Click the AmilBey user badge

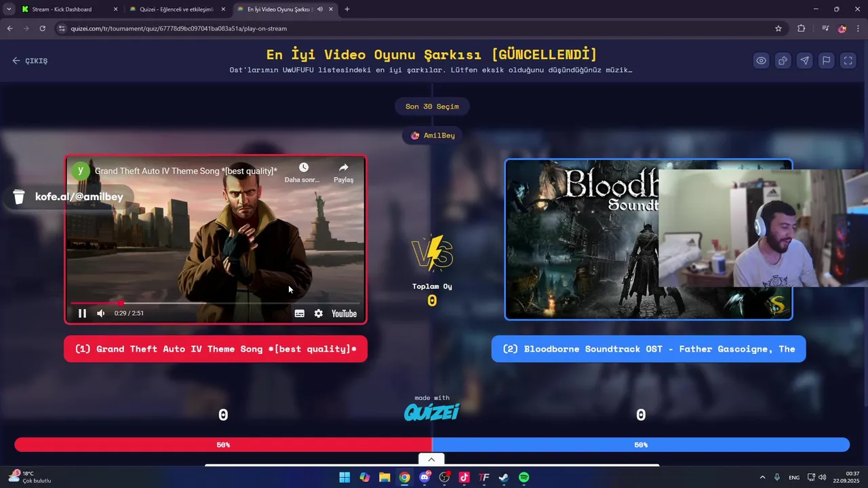pos(432,136)
